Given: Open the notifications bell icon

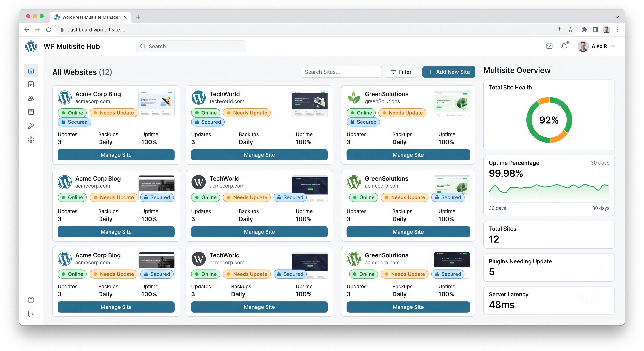Looking at the screenshot, I should (x=564, y=46).
